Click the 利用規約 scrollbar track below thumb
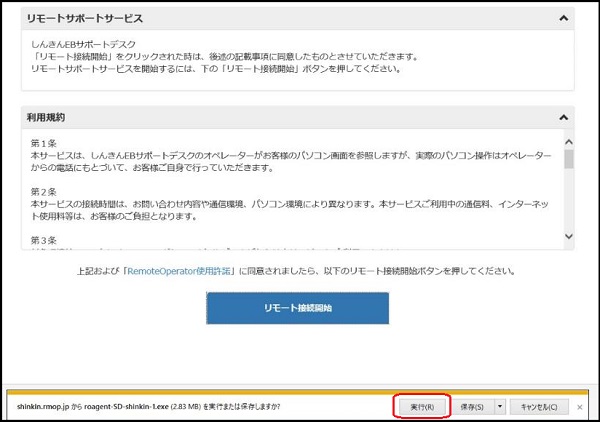 (568, 205)
